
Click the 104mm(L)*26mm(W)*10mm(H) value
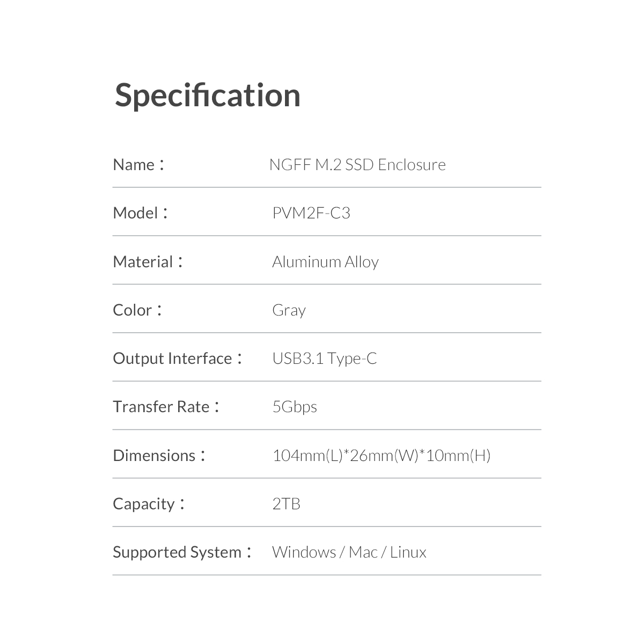[382, 456]
